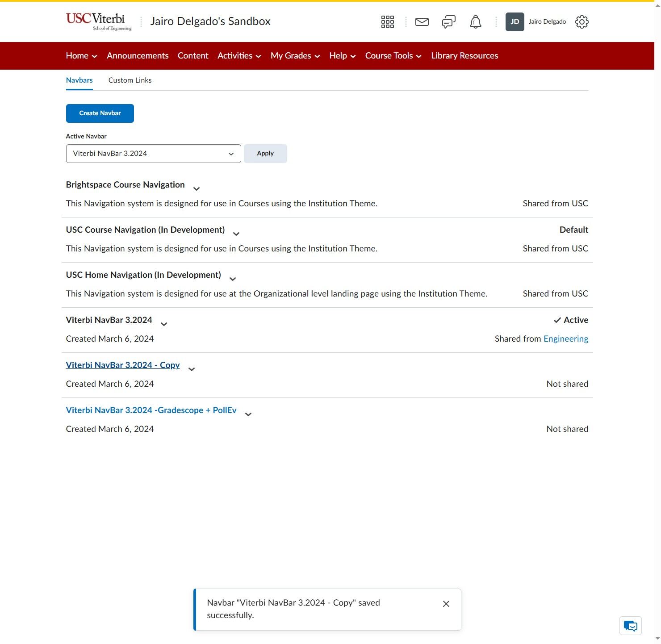Click the Brightspace Course Navigation heading
The width and height of the screenshot is (661, 644).
126,185
